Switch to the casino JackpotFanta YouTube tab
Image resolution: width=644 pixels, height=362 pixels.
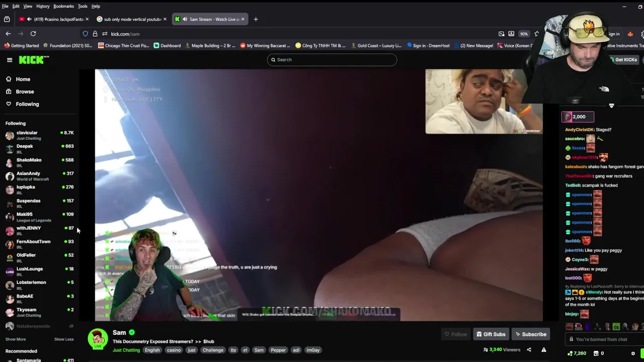54,19
